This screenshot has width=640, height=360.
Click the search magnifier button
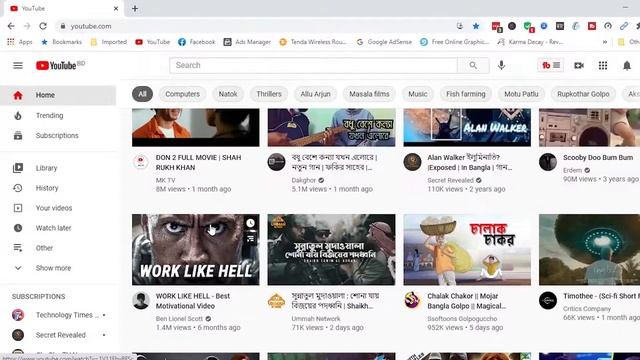(473, 65)
